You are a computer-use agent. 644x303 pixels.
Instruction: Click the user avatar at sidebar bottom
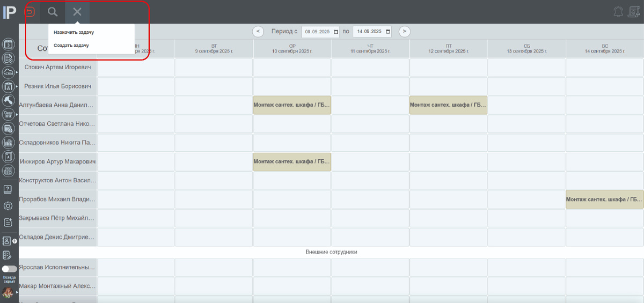[8, 293]
